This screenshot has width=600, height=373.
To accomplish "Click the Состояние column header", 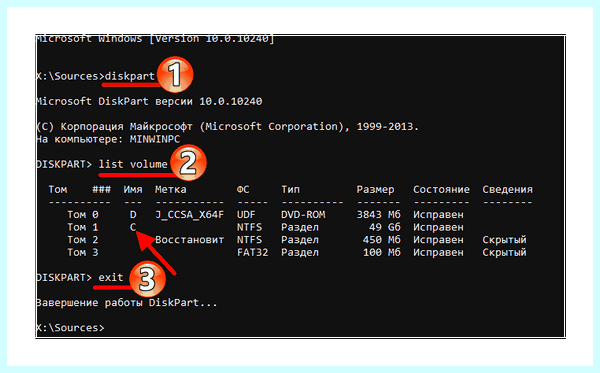I will tap(441, 189).
